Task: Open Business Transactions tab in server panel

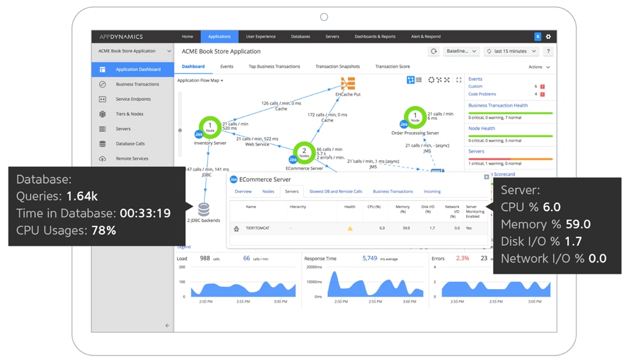Action: tap(393, 192)
